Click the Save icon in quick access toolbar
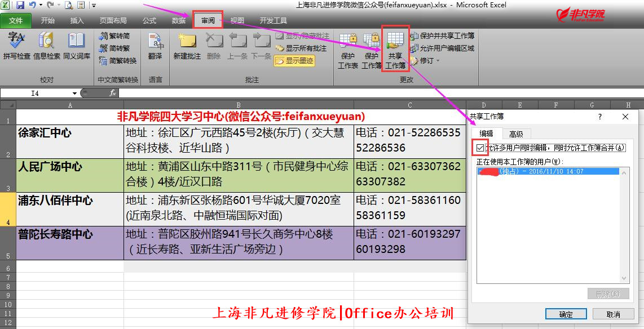 pos(20,5)
